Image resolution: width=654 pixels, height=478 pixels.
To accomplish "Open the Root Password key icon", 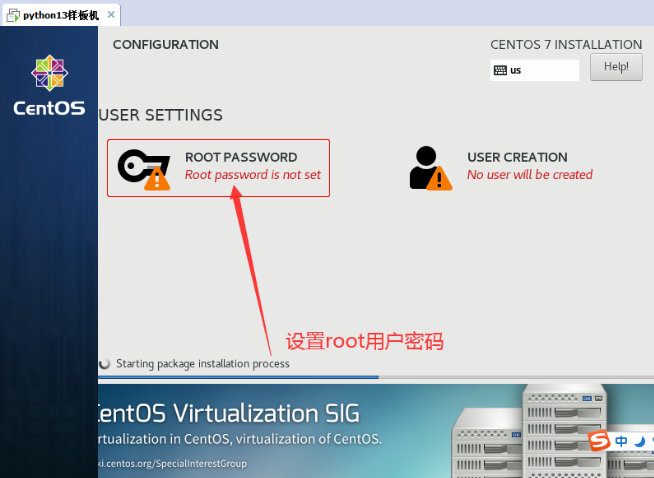I will (x=144, y=169).
